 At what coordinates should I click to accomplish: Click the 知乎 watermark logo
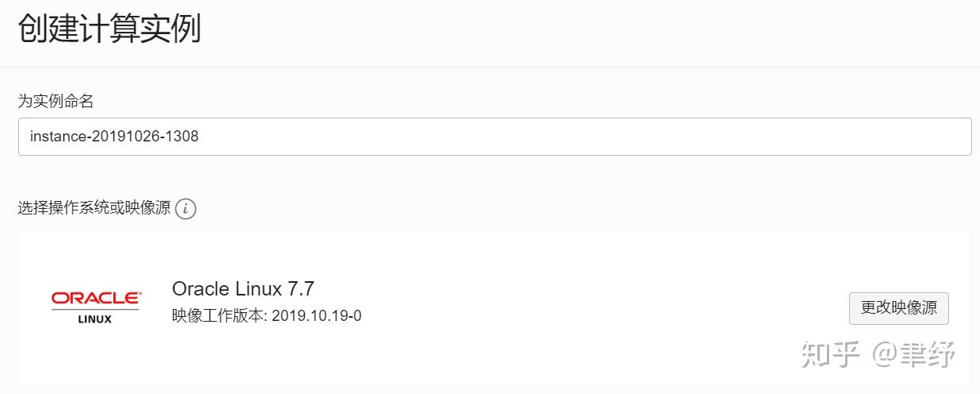830,354
